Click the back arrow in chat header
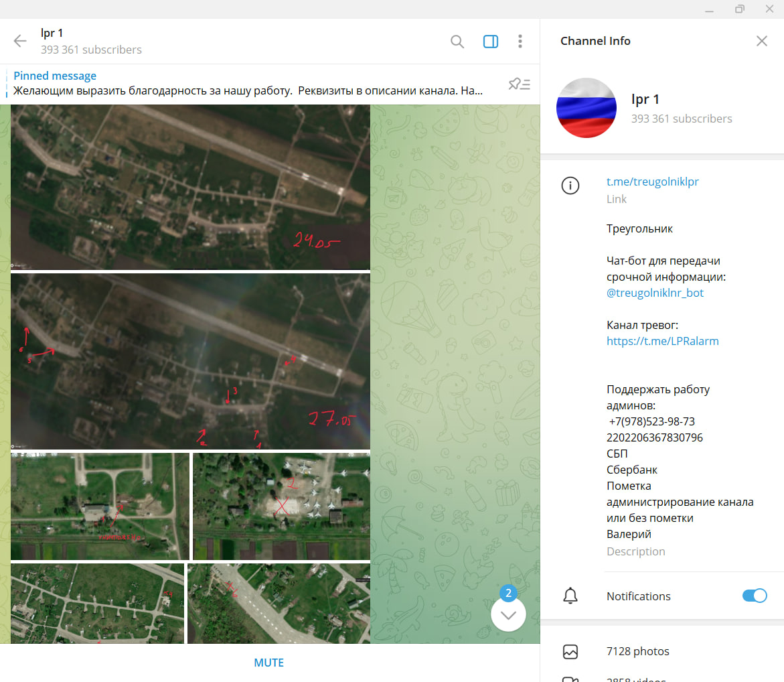This screenshot has width=784, height=682. tap(20, 42)
